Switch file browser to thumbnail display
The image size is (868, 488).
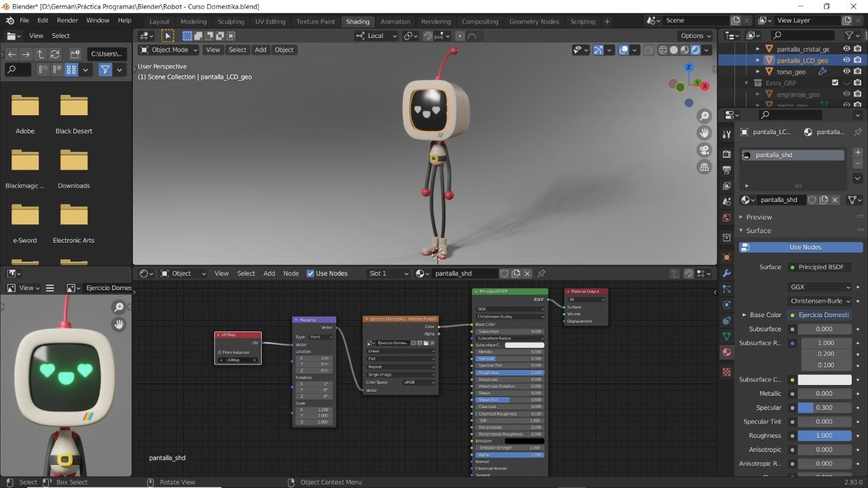[71, 69]
